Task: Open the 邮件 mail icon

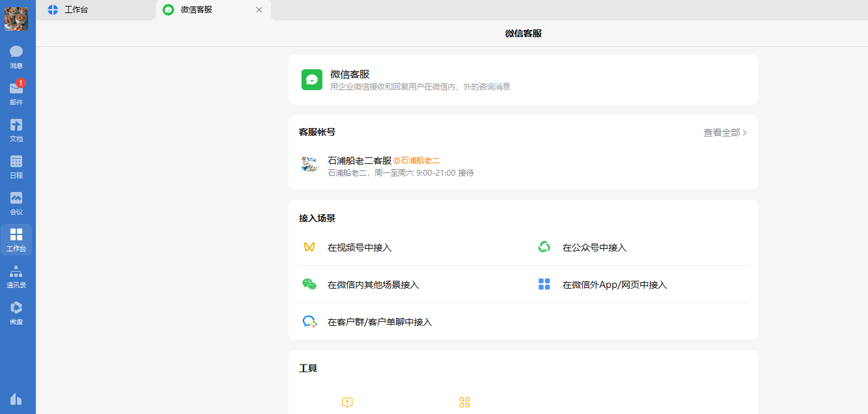Action: click(x=16, y=93)
